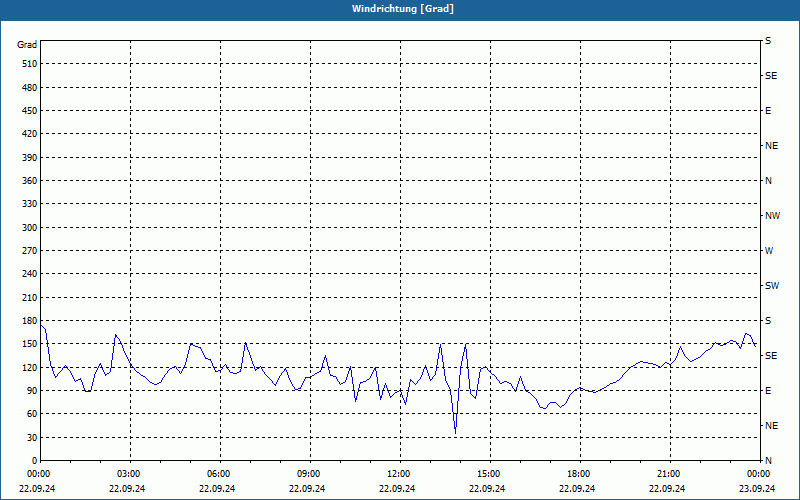
Task: Select the 18:00 x-axis time marker
Action: tap(579, 474)
